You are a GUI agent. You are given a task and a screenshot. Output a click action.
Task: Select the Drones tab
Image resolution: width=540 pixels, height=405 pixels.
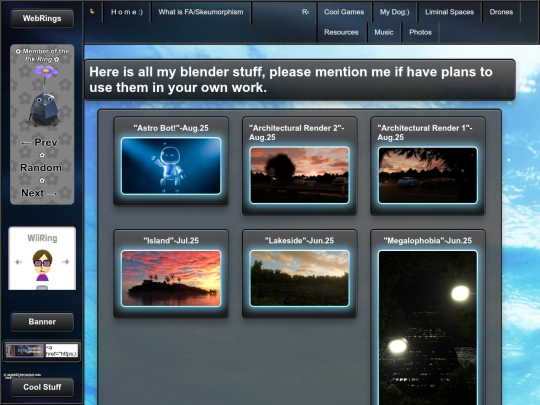click(x=501, y=12)
